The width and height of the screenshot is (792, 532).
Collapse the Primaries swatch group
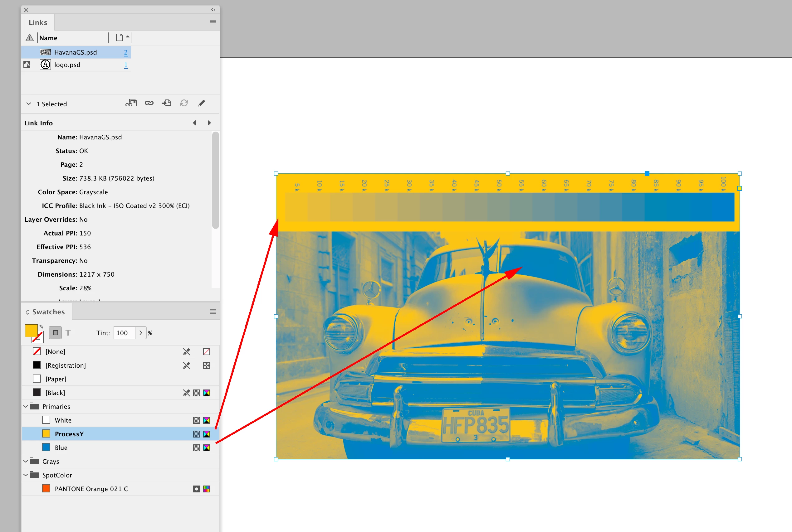click(x=26, y=406)
